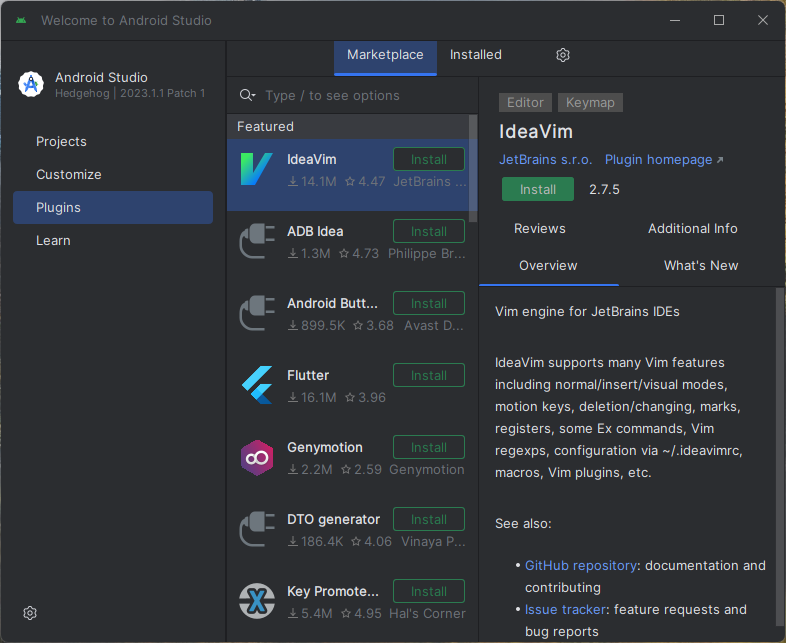Image resolution: width=786 pixels, height=643 pixels.
Task: Click the Genymotion plugin icon
Action: coord(256,457)
